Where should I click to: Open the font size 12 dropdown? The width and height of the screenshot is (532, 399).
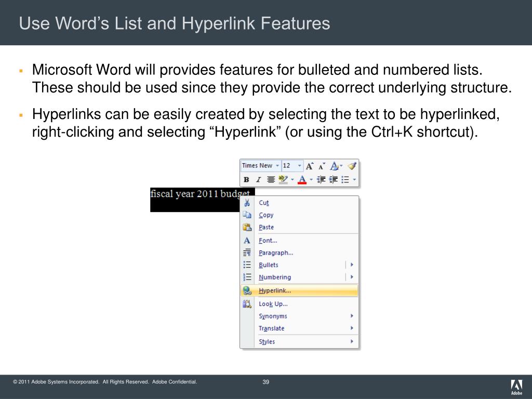point(300,166)
